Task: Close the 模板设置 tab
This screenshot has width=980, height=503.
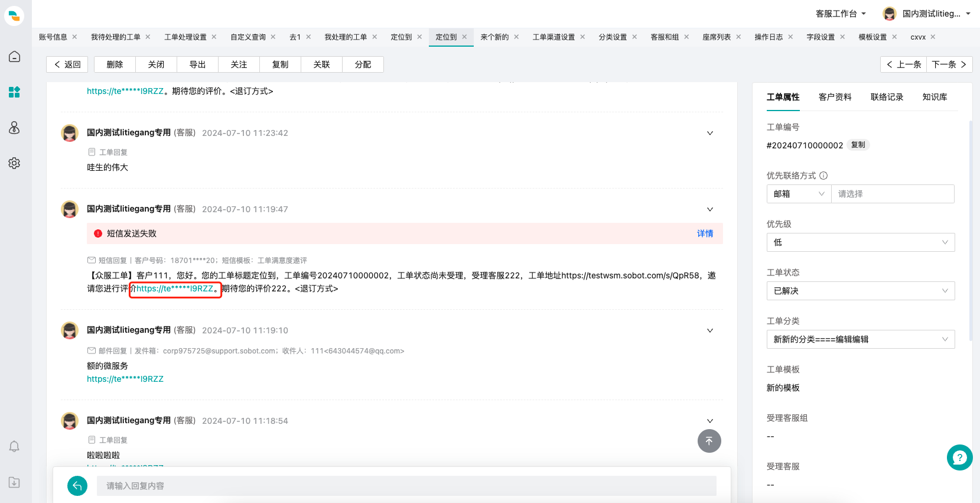Action: point(894,37)
